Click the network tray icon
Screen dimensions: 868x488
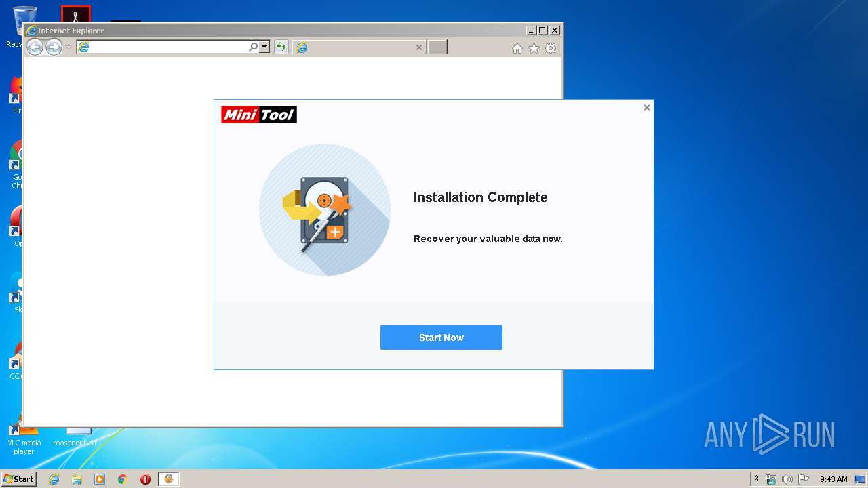tap(771, 479)
